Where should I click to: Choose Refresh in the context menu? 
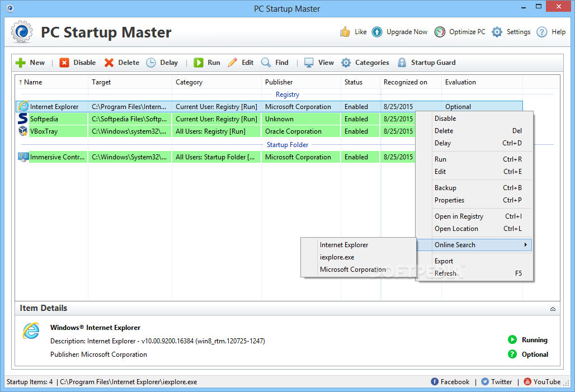pos(474,273)
